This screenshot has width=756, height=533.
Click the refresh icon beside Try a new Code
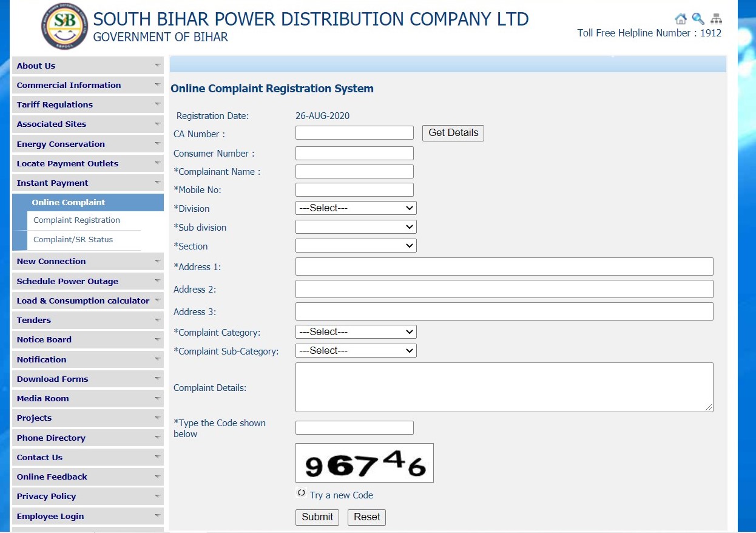coord(302,493)
